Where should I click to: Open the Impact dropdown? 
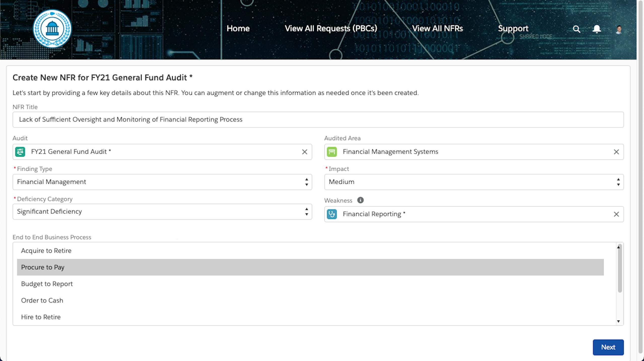(x=474, y=182)
